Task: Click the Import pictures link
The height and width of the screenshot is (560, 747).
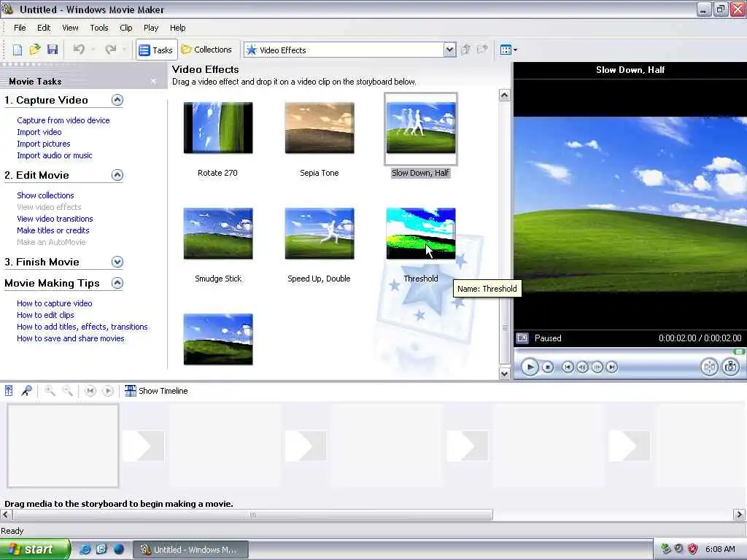Action: 43,144
